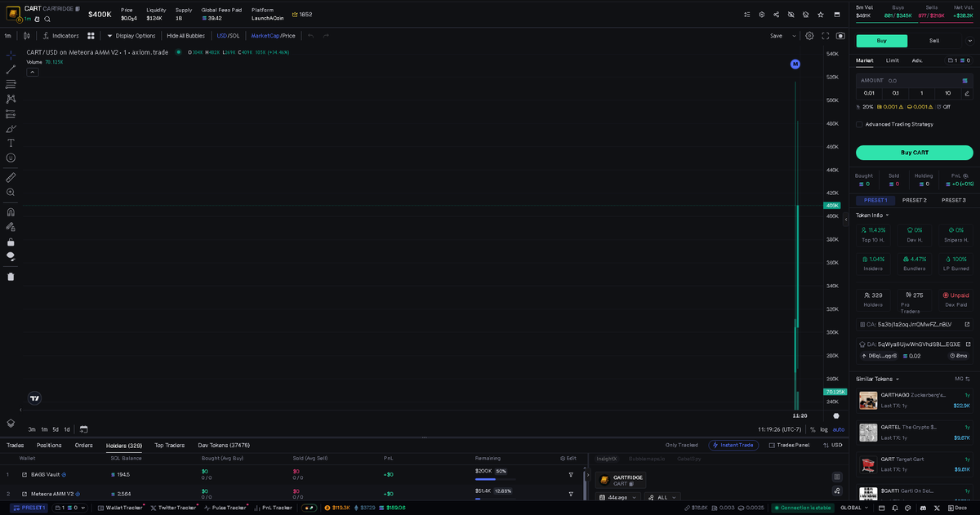Click the Buy CART button
The height and width of the screenshot is (515, 980).
coord(915,153)
